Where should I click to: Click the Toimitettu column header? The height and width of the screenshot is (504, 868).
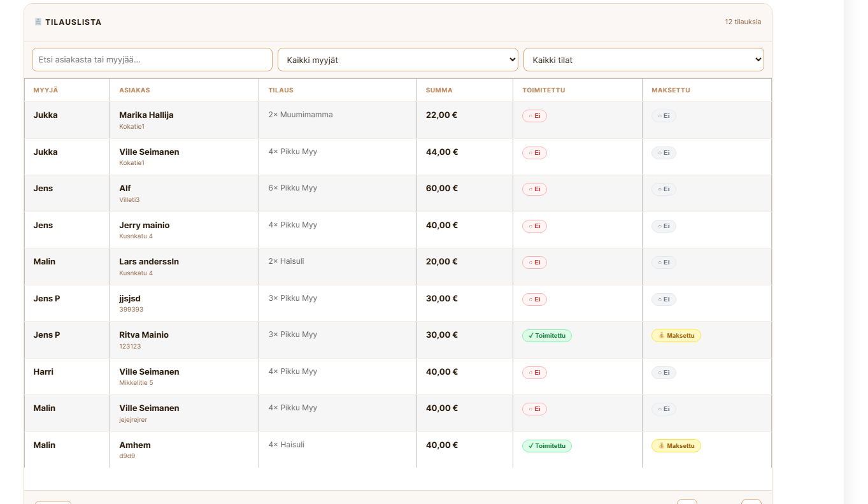click(x=544, y=90)
